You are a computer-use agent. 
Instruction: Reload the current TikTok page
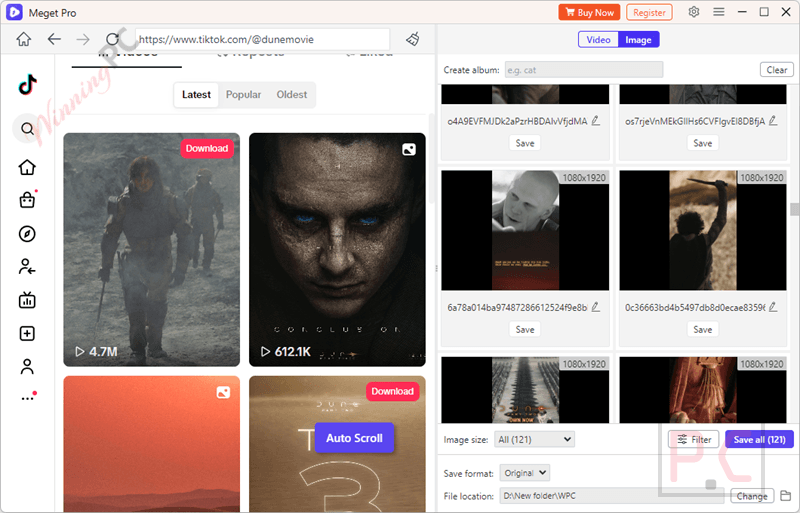click(x=112, y=39)
